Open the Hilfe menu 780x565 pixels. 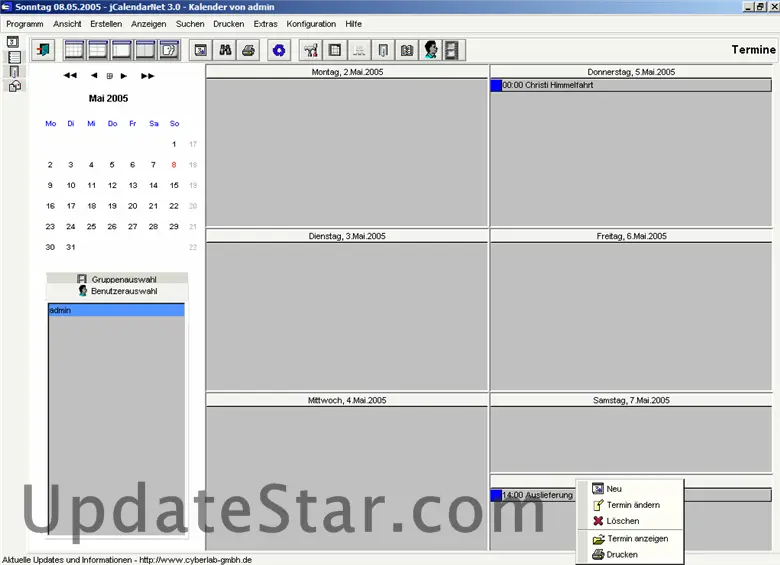pyautogui.click(x=354, y=24)
